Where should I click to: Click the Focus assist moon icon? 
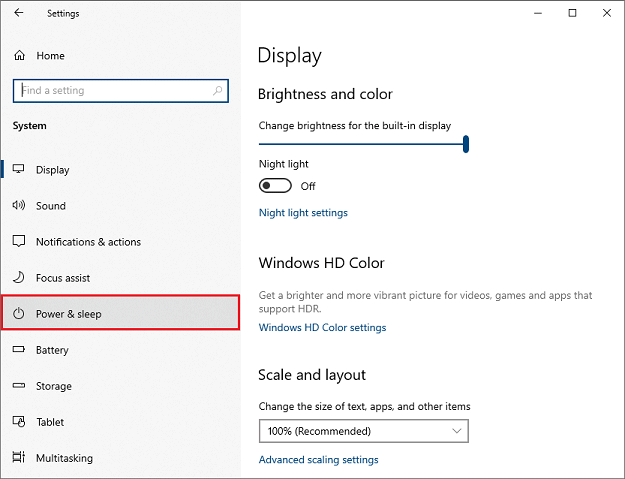click(x=18, y=278)
